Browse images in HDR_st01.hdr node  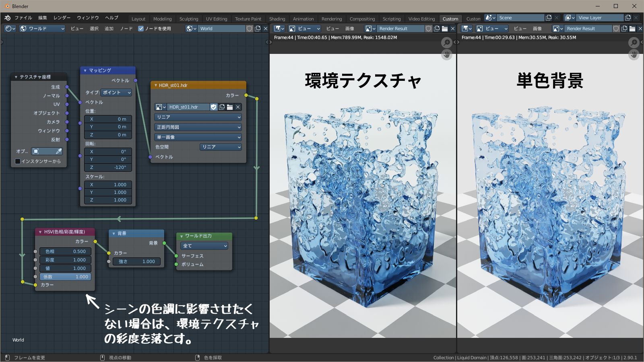click(x=161, y=107)
